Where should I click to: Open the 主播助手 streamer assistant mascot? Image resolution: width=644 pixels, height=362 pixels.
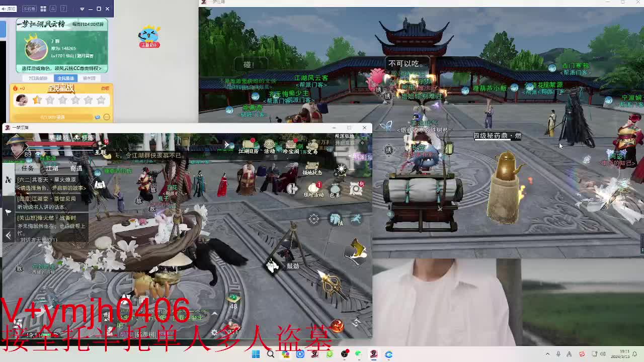coord(149,36)
